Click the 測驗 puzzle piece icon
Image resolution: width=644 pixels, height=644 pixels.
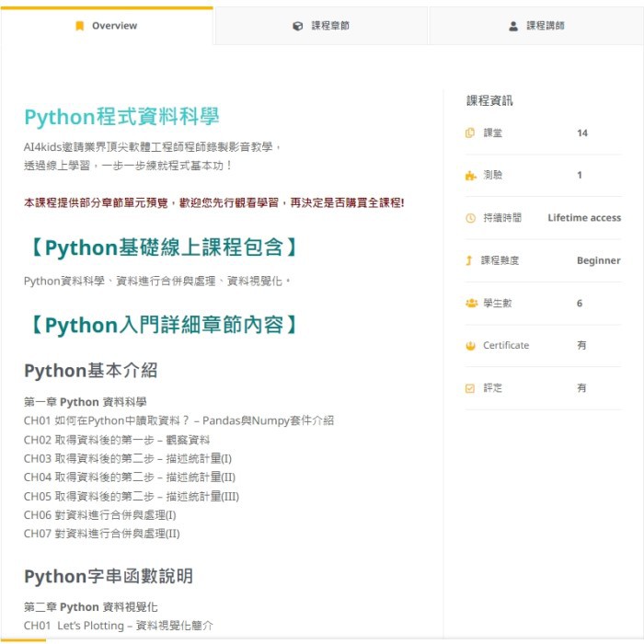point(470,176)
